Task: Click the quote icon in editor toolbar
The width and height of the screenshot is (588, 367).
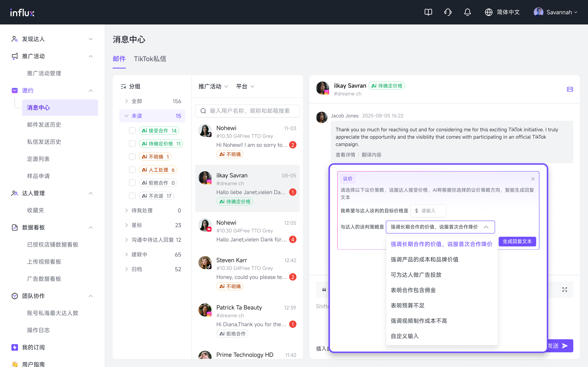Action: [x=324, y=289]
